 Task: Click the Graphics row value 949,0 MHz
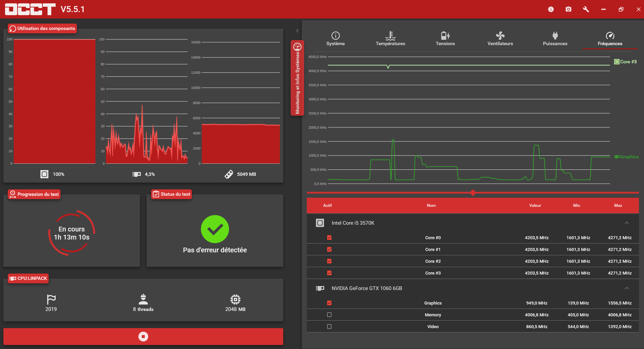click(x=537, y=303)
